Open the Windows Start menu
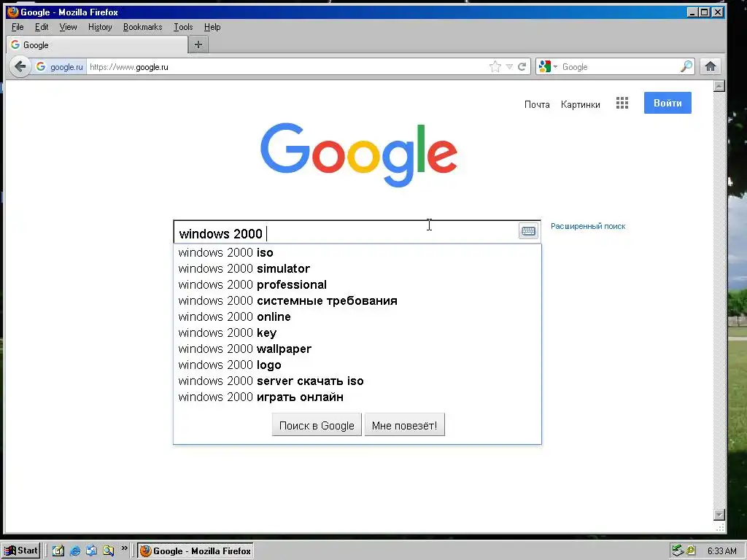The width and height of the screenshot is (747, 560). [20, 551]
